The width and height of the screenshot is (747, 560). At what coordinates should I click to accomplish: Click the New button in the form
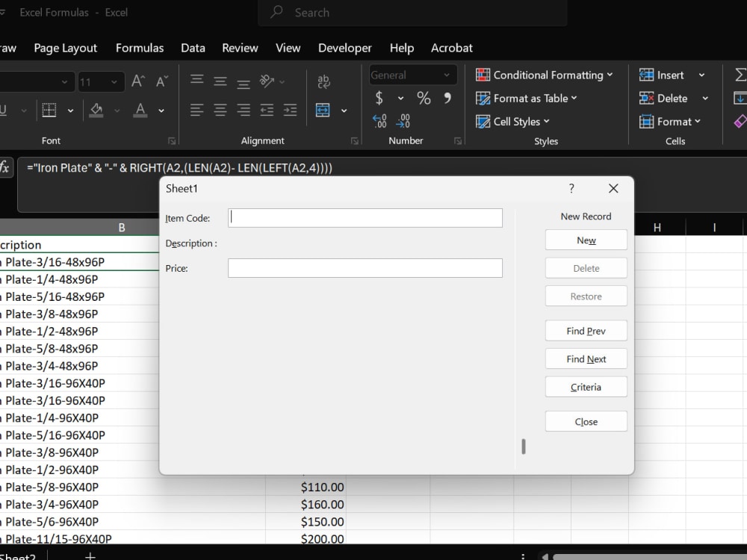click(x=586, y=240)
